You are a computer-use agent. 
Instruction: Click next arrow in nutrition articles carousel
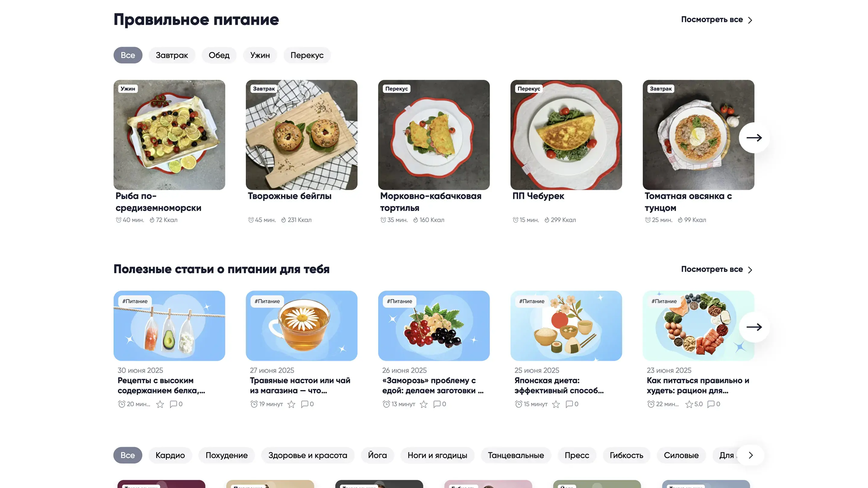tap(754, 327)
